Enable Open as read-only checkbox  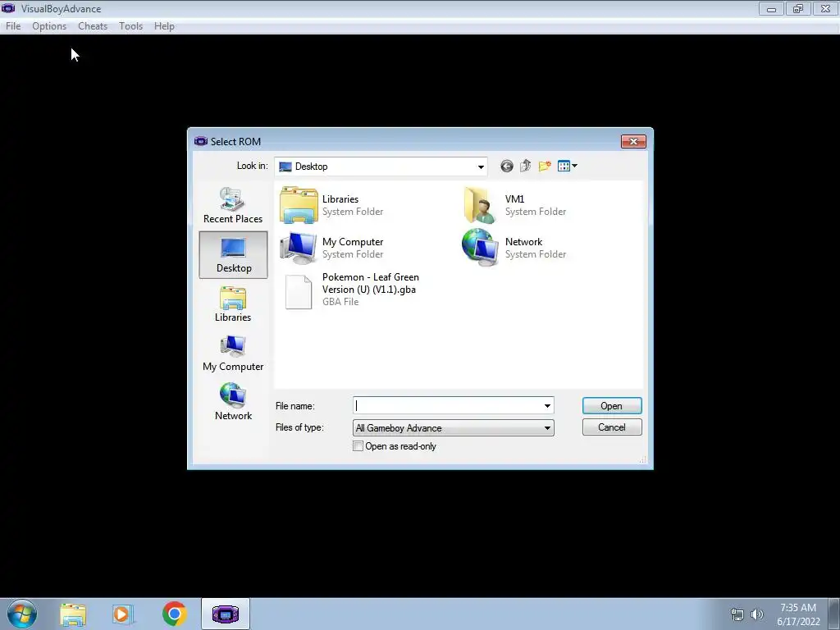358,446
